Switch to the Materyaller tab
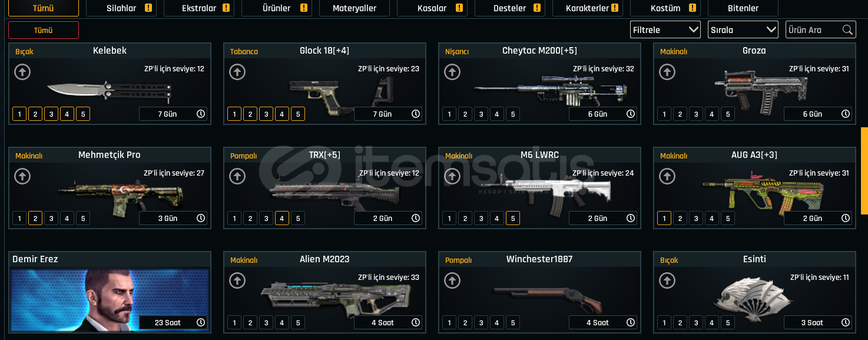868x340 pixels. (355, 8)
